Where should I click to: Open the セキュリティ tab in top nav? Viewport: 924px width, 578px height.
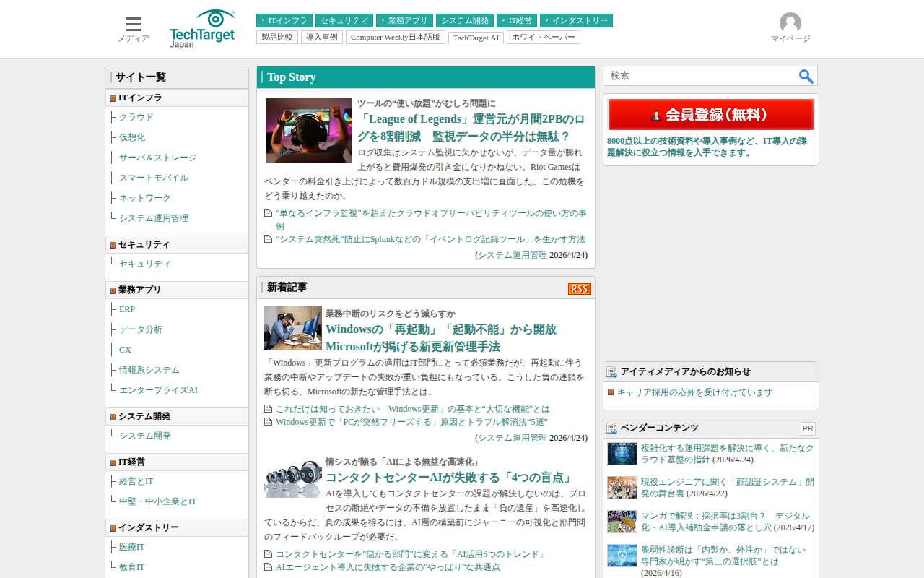344,21
